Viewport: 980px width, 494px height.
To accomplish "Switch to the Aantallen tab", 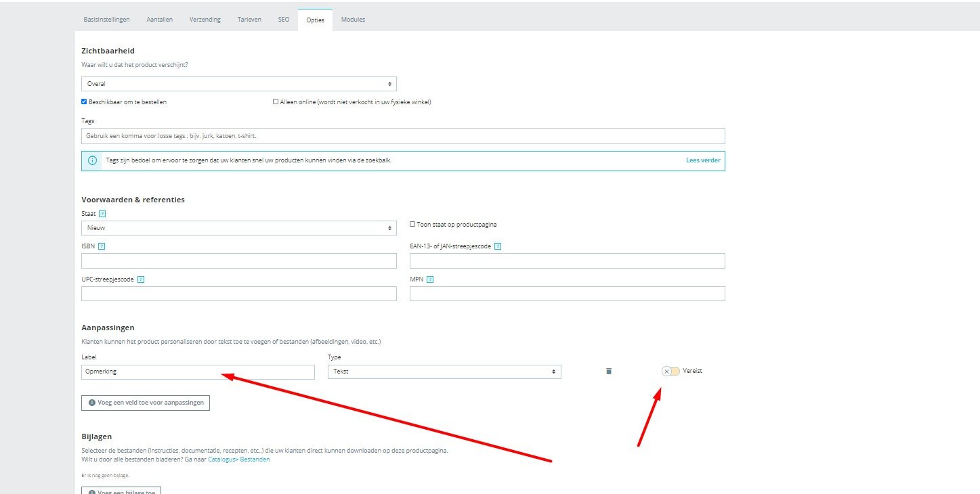I will [159, 20].
